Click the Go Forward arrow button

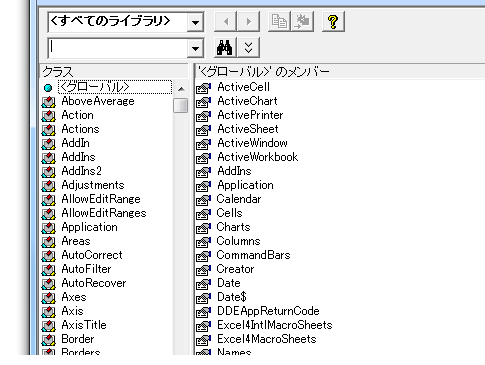(248, 22)
